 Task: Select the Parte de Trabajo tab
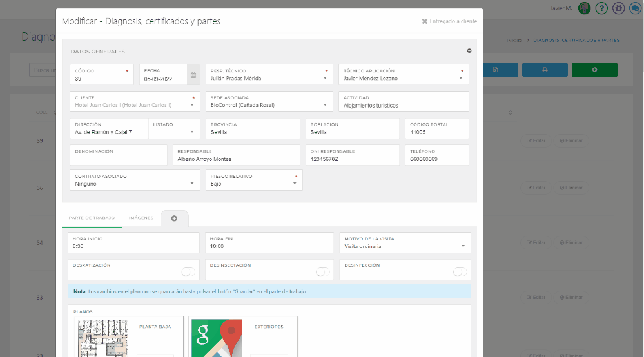(92, 218)
